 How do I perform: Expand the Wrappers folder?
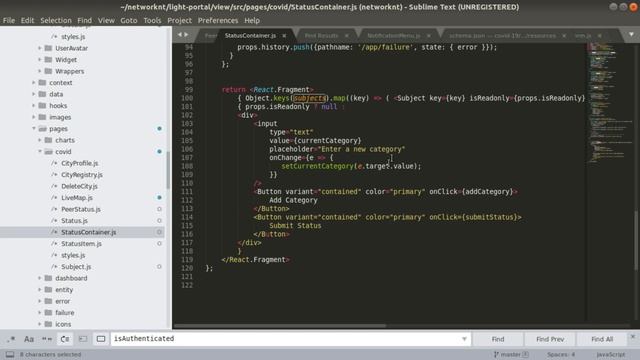click(40, 71)
